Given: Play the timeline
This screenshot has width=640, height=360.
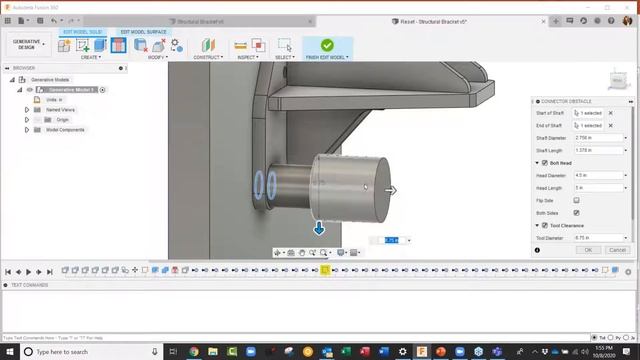Looking at the screenshot, I should click(29, 272).
